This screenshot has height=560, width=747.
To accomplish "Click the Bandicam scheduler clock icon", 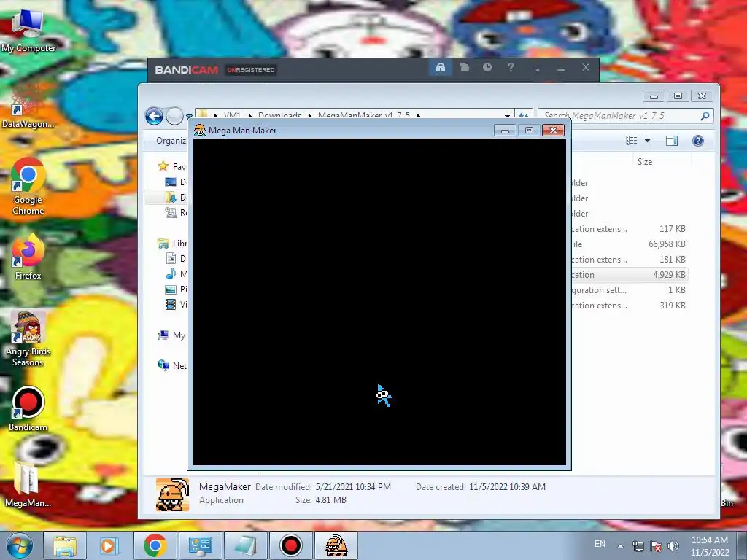I will [487, 68].
